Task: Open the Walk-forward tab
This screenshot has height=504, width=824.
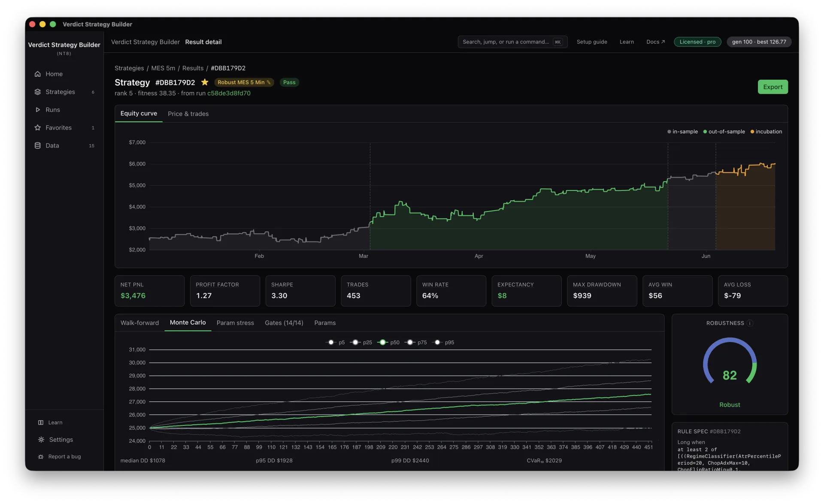Action: (x=139, y=323)
